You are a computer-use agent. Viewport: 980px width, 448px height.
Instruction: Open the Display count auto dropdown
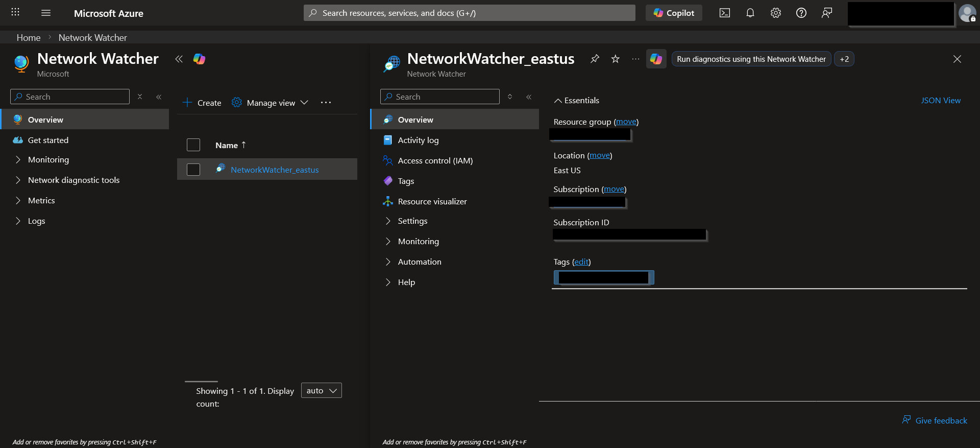click(x=322, y=390)
